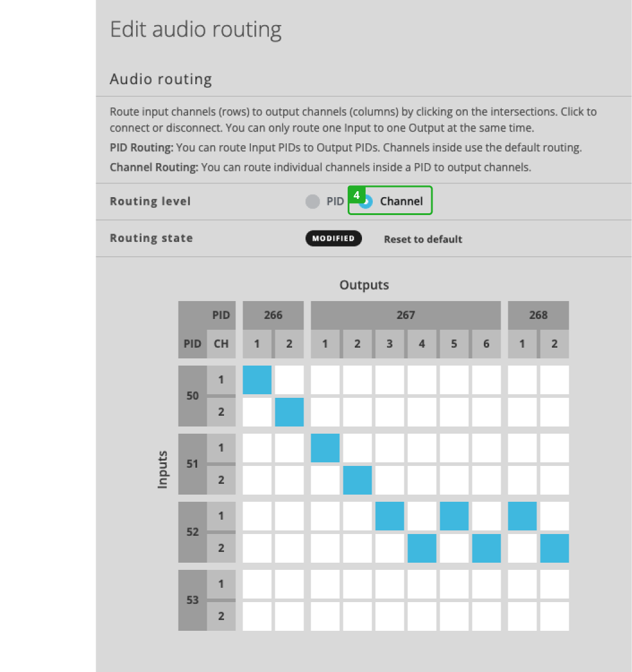Click the Edit audio routing page title
The width and height of the screenshot is (632, 672).
(196, 29)
